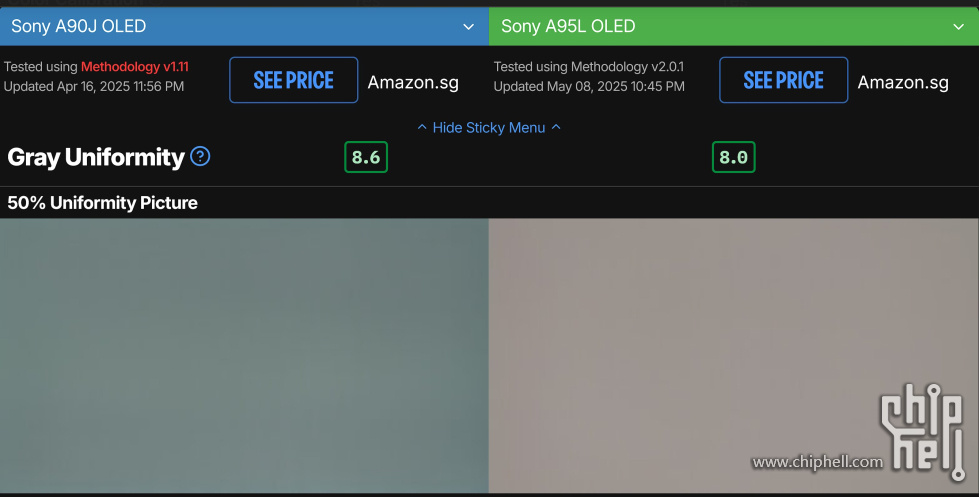Click SEE PRICE for Sony A95L
This screenshot has height=497, width=979.
pyautogui.click(x=784, y=80)
